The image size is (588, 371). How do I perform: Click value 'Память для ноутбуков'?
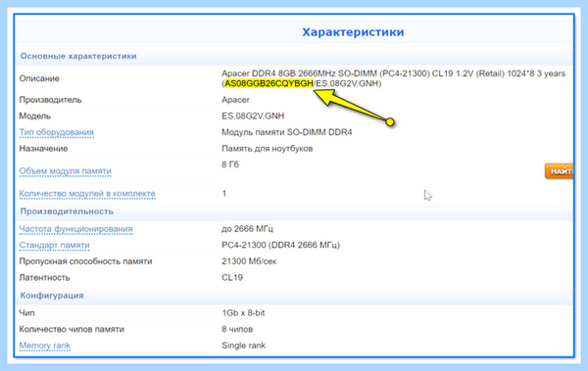point(267,149)
